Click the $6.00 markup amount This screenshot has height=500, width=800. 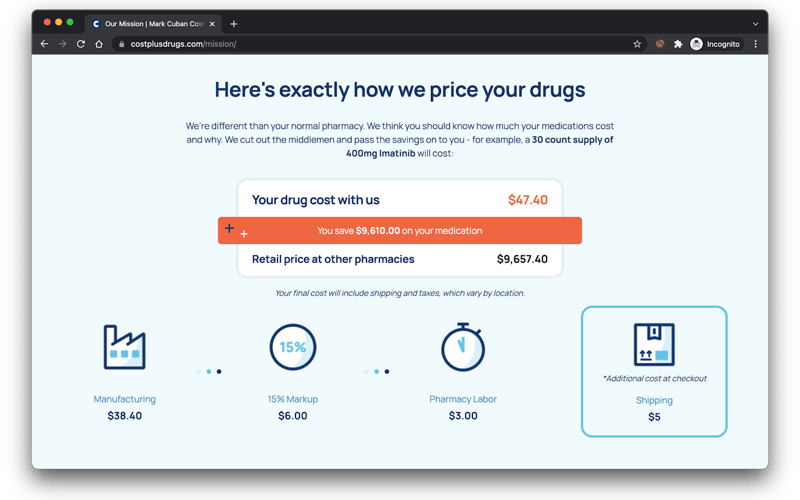(x=293, y=416)
